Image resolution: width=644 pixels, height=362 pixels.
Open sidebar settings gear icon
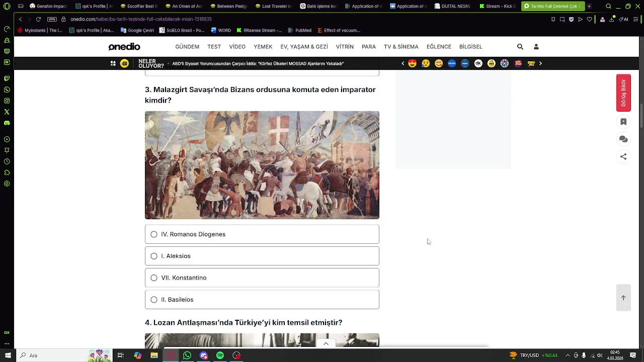pos(7,184)
